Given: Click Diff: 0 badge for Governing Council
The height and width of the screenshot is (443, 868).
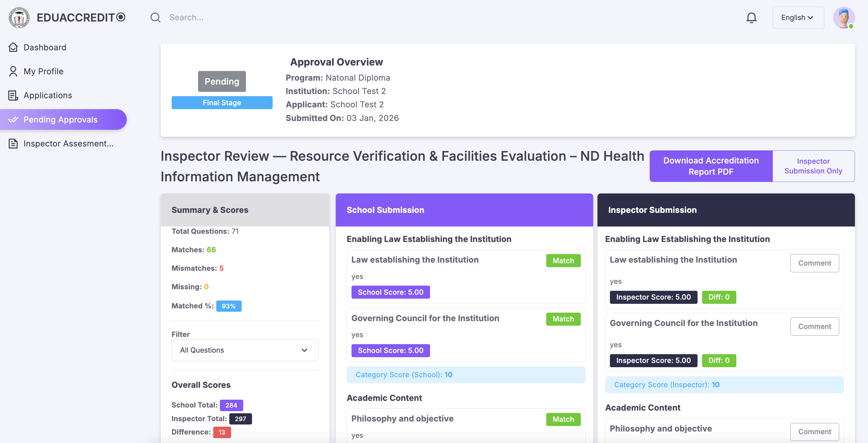Looking at the screenshot, I should point(719,361).
